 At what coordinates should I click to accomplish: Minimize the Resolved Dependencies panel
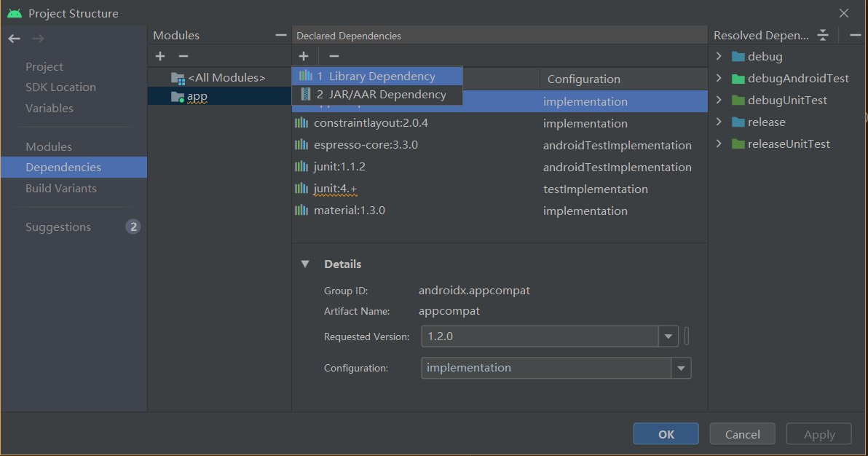(x=856, y=35)
